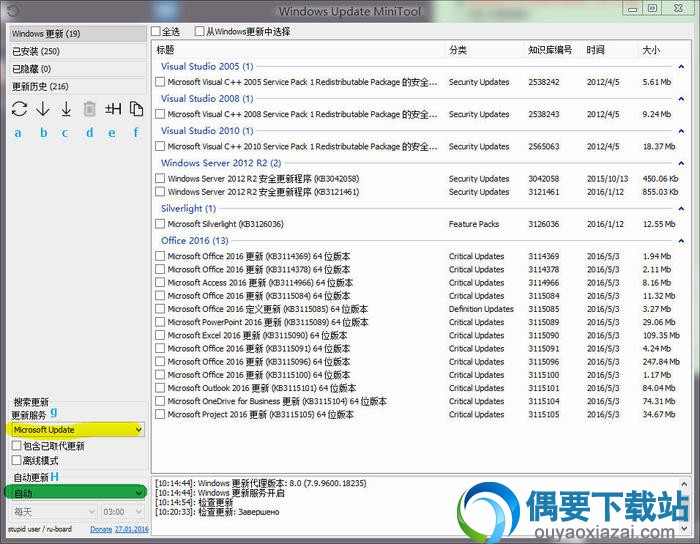Click the Definition Updates category cell
This screenshot has height=544, width=700.
pyautogui.click(x=481, y=309)
